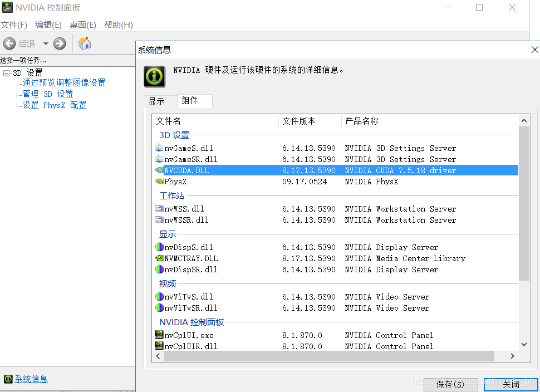Switch to the 显示 tab
The height and width of the screenshot is (392, 540).
point(160,101)
